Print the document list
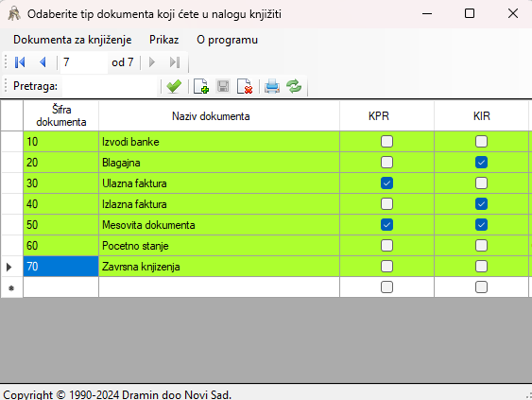 click(272, 86)
